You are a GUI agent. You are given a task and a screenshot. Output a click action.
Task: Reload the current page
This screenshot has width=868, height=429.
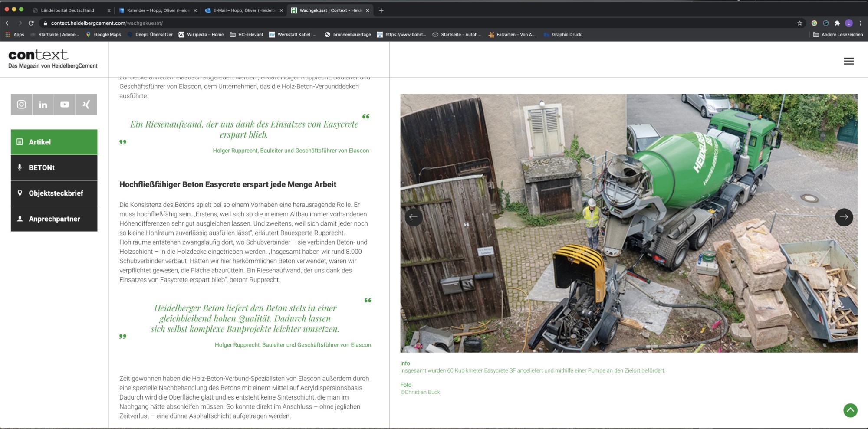[31, 23]
